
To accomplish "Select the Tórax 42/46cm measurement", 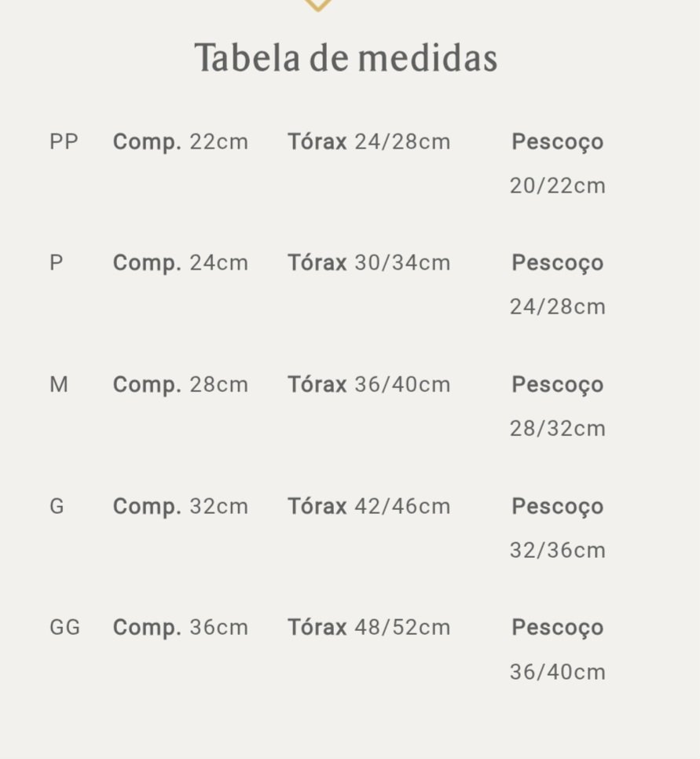I will (x=368, y=507).
